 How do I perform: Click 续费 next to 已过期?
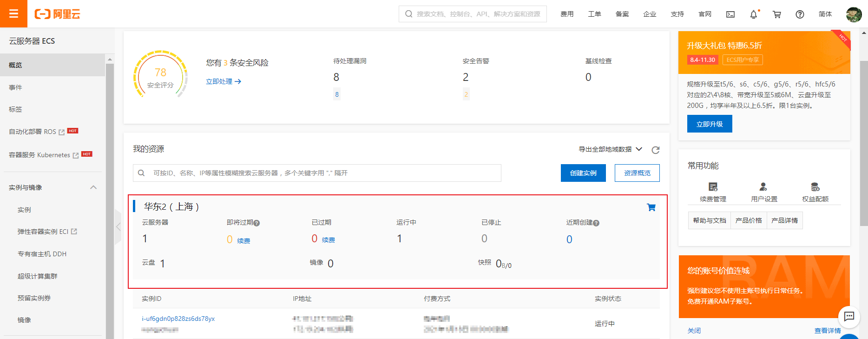[329, 240]
